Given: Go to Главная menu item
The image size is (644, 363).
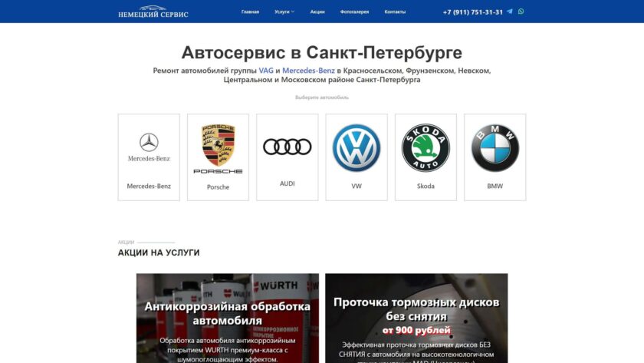Looking at the screenshot, I should 250,12.
